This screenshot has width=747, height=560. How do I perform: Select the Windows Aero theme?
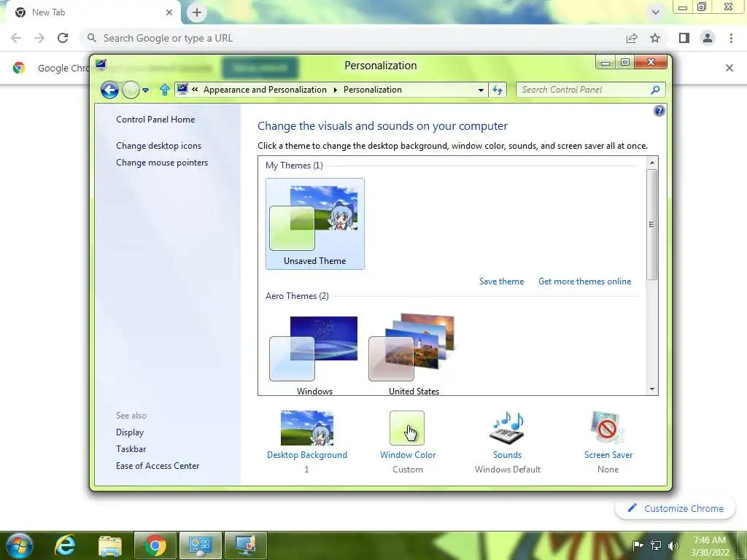314,355
